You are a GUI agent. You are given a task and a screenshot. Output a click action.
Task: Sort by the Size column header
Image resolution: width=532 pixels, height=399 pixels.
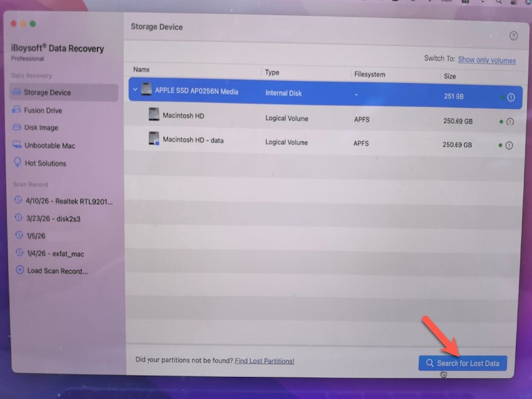(450, 76)
